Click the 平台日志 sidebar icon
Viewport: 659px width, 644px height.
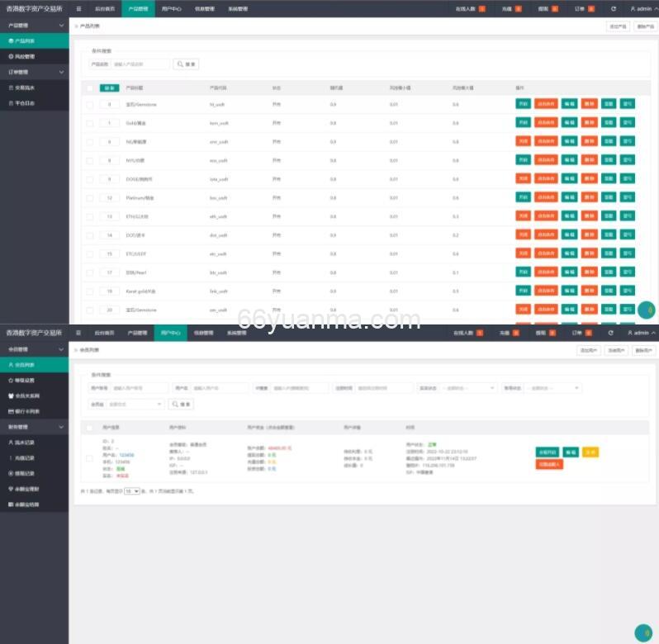11,103
